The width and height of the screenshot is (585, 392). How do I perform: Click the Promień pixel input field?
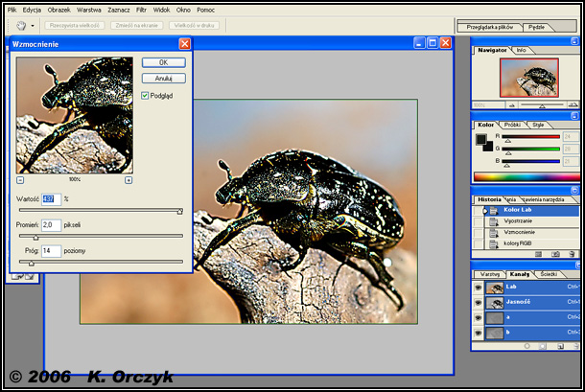pyautogui.click(x=51, y=223)
